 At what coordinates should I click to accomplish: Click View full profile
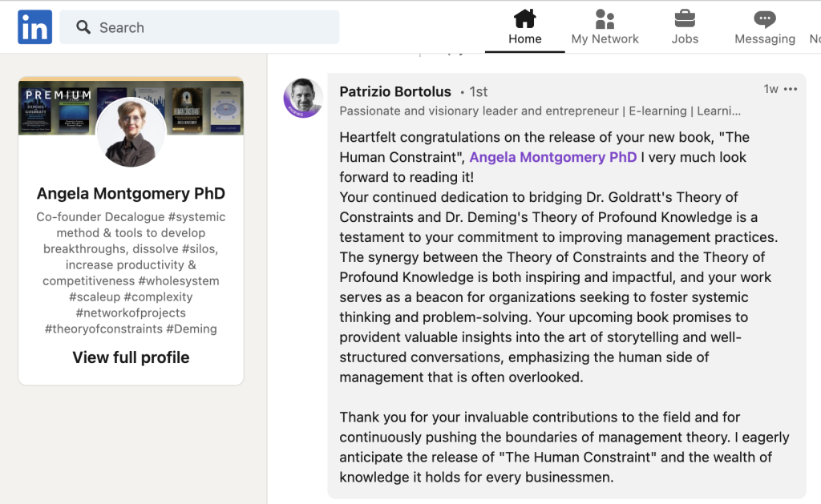click(x=131, y=357)
